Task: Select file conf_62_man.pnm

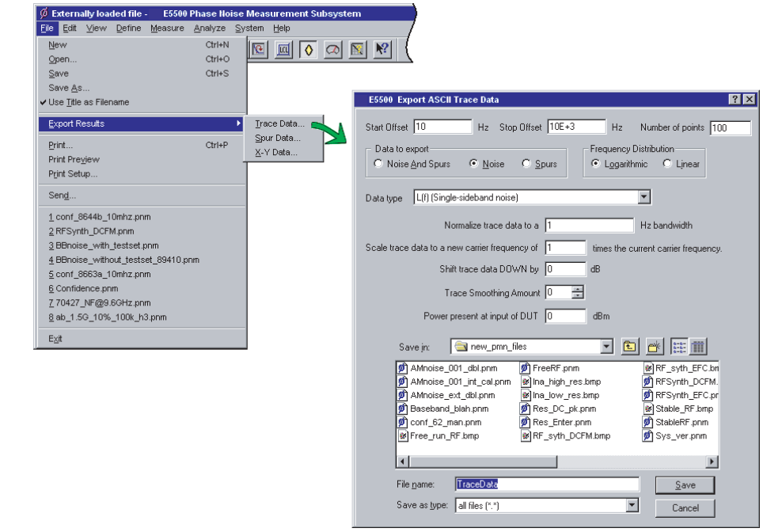Action: point(440,423)
